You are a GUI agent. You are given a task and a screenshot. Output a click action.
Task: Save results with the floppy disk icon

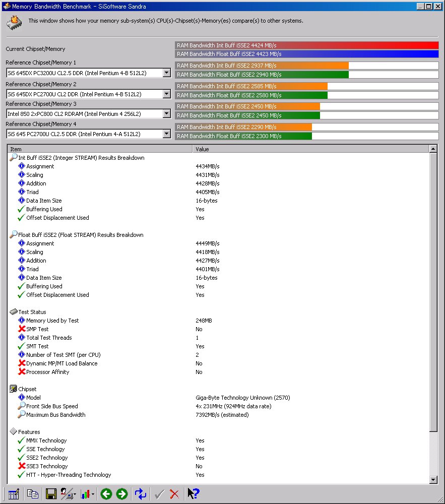pyautogui.click(x=51, y=494)
